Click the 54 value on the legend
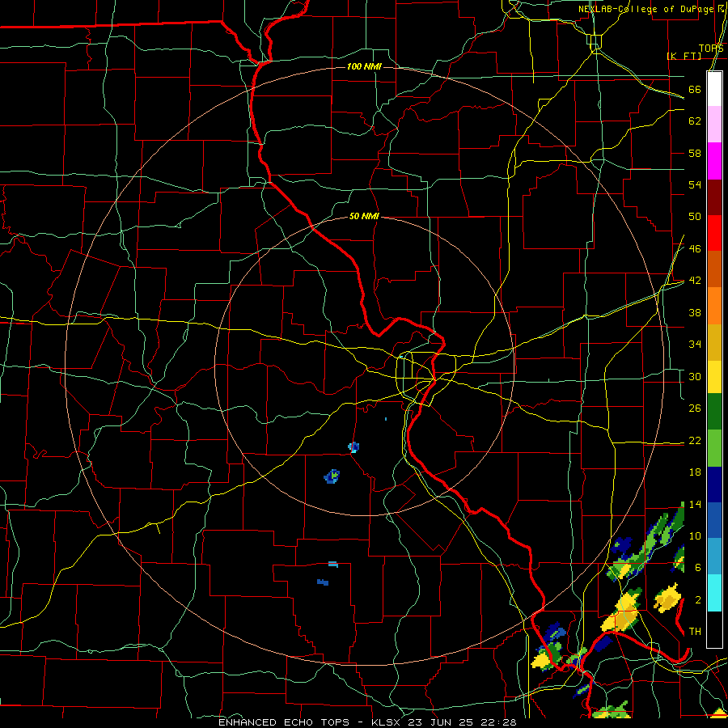The height and width of the screenshot is (728, 728). (695, 184)
